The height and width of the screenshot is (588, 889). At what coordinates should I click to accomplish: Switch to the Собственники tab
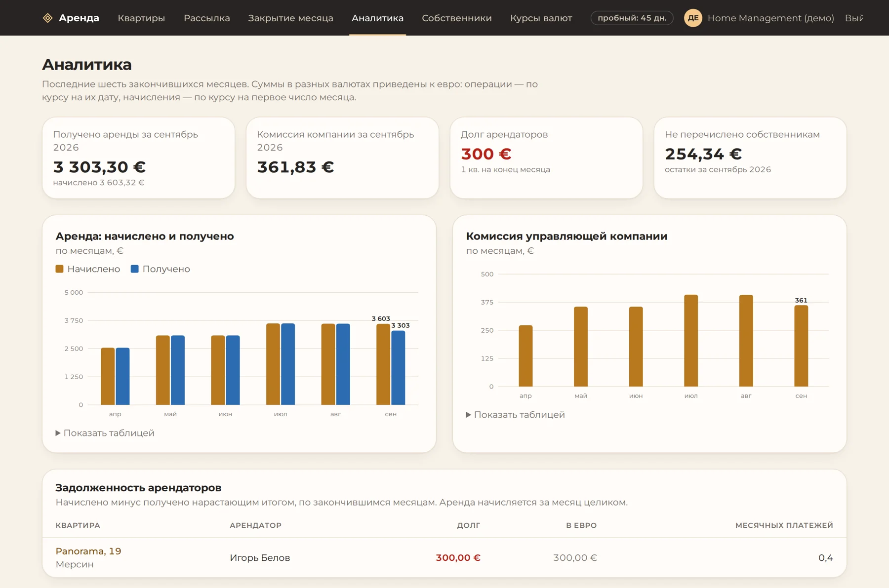[456, 18]
